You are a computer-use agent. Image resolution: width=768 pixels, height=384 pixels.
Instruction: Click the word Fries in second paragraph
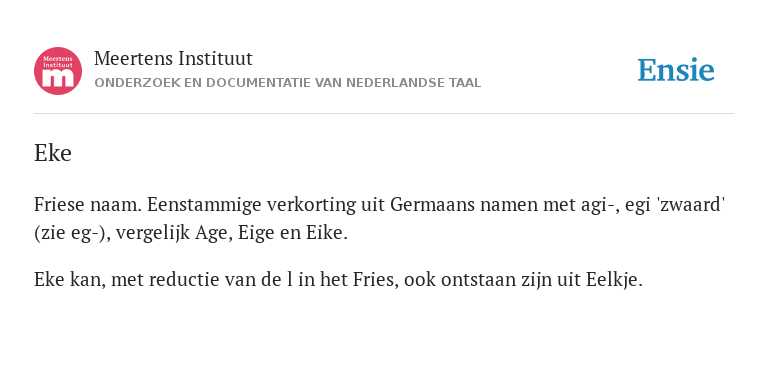tap(377, 280)
